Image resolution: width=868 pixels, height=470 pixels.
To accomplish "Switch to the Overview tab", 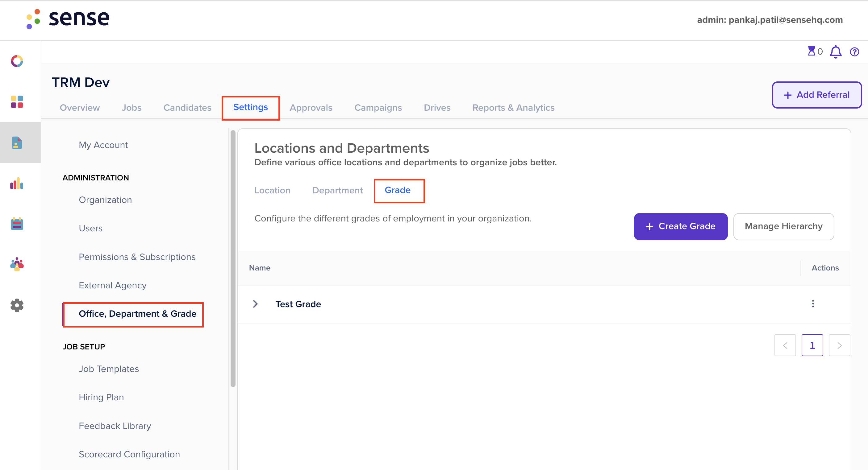I will point(80,108).
